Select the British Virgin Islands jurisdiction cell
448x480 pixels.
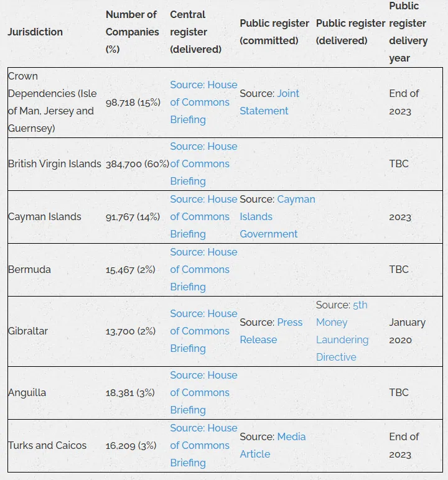tap(55, 164)
